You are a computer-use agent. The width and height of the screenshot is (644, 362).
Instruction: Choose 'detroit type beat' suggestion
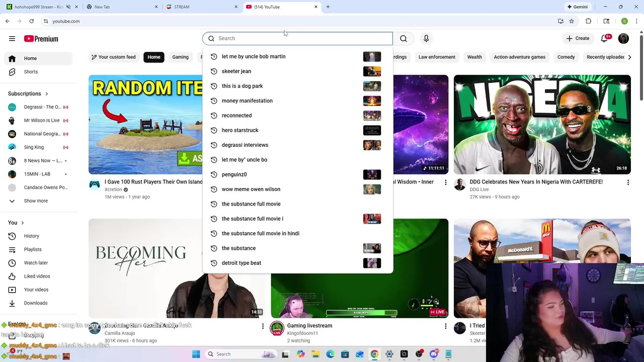[297, 263]
